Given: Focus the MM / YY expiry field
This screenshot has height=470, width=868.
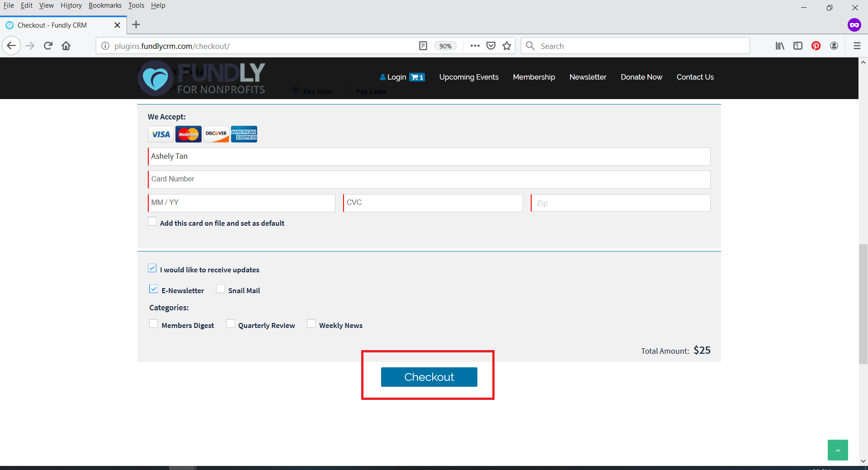Looking at the screenshot, I should tap(241, 203).
